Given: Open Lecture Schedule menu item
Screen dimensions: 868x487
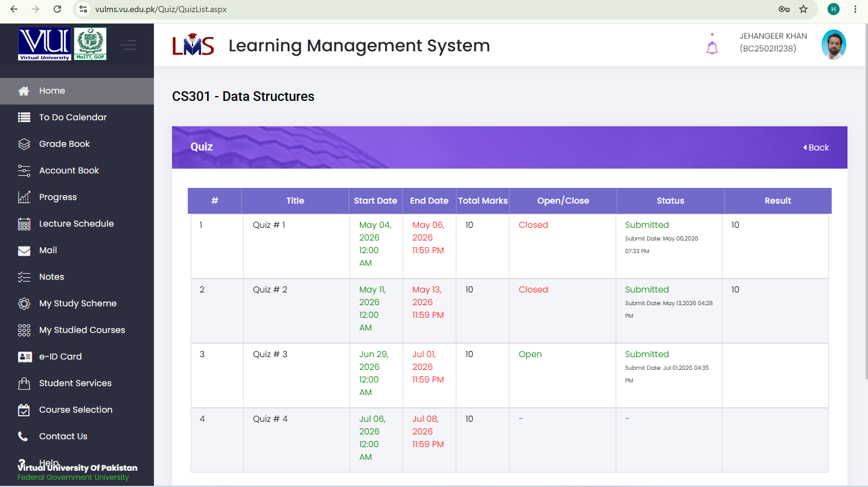Looking at the screenshot, I should click(x=77, y=224).
